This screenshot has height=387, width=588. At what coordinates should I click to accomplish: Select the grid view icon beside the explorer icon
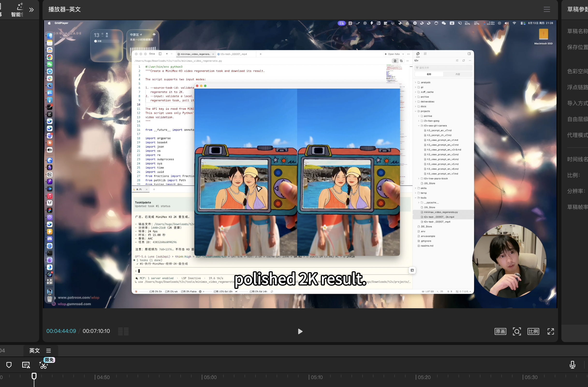(x=425, y=54)
